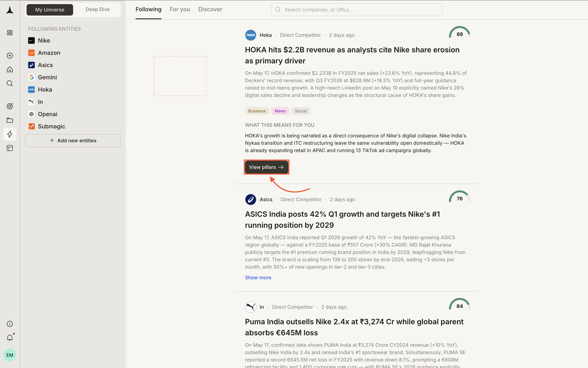Click the Openai logo in the entities list
The image size is (588, 368).
coord(31,114)
